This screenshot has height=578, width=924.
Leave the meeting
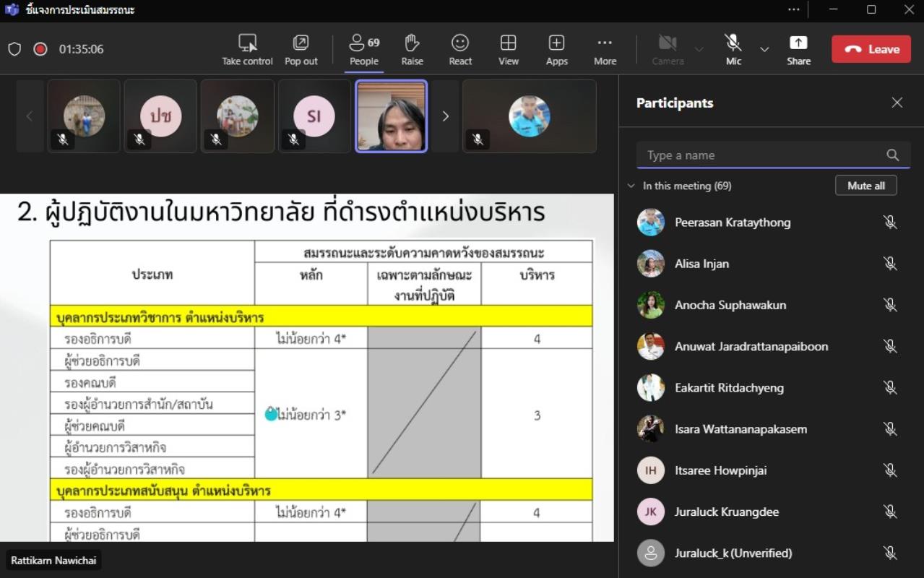(x=871, y=49)
